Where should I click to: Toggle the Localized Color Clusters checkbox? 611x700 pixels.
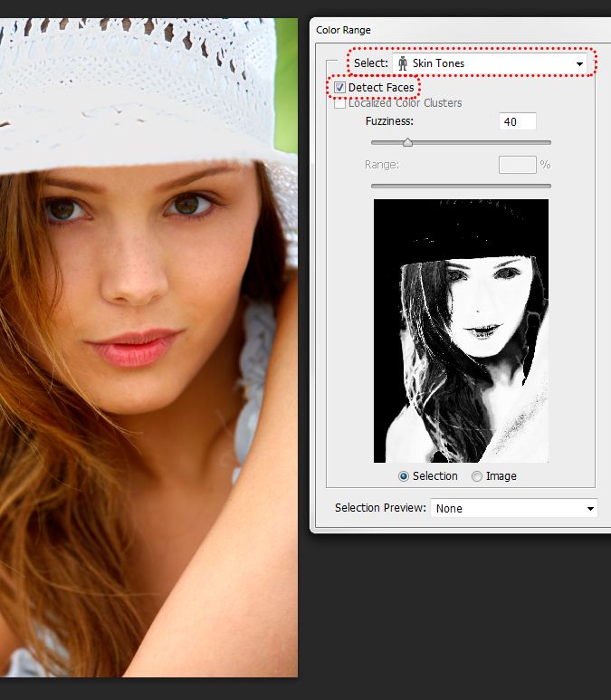click(339, 103)
